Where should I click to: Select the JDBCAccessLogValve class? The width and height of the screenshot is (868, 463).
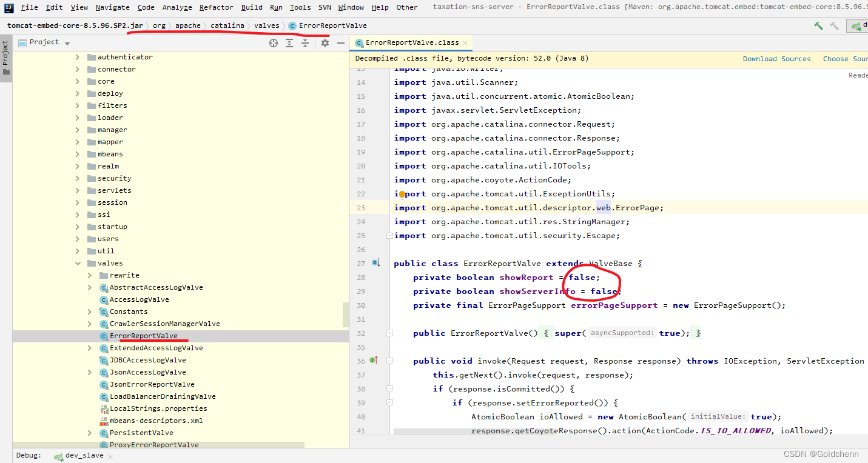(x=147, y=360)
